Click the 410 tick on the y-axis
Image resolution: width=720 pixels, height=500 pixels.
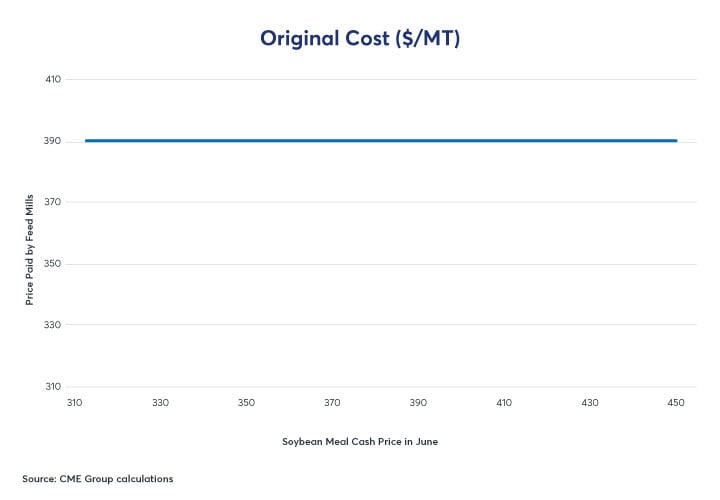point(52,79)
